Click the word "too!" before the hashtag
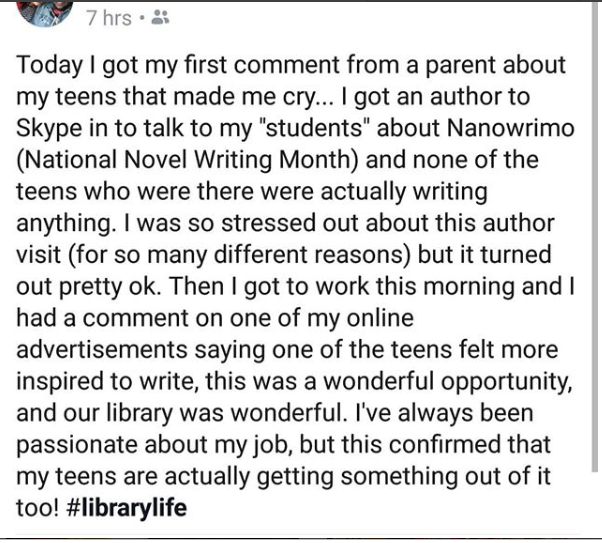 38,508
